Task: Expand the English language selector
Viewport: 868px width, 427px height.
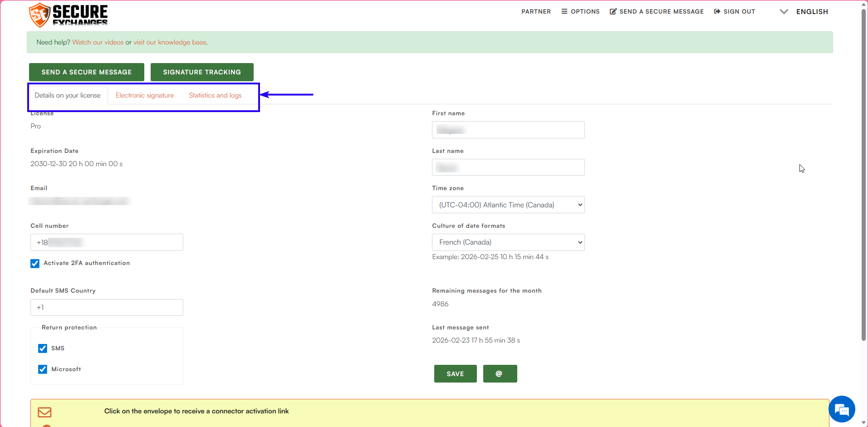Action: (804, 12)
